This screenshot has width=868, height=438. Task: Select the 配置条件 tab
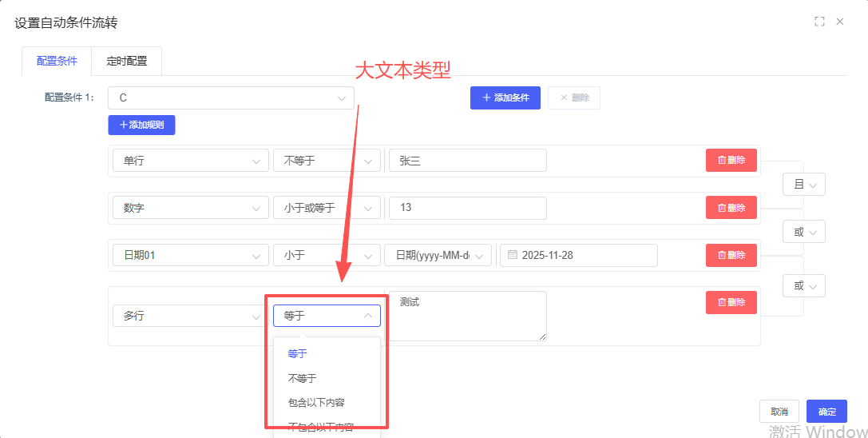pyautogui.click(x=57, y=61)
